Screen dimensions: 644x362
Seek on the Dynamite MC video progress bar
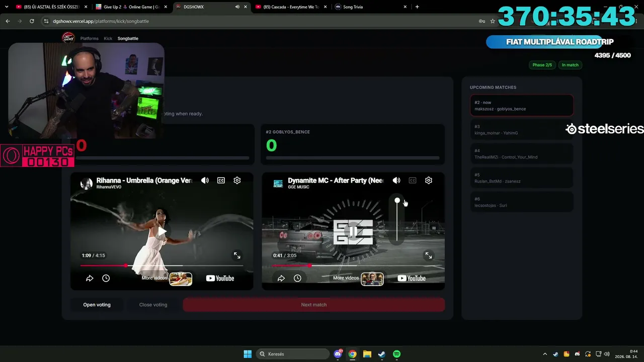click(353, 265)
